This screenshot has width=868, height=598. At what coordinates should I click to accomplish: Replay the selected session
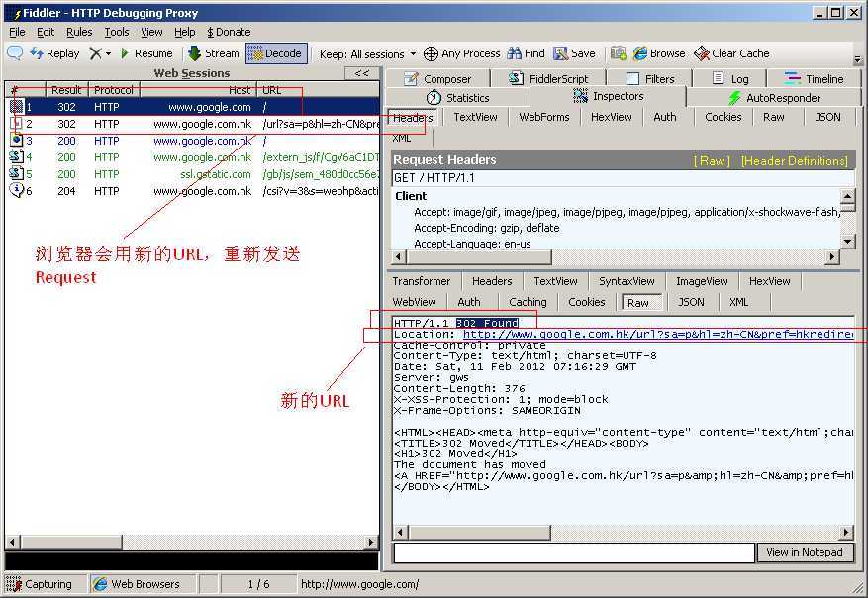(54, 53)
